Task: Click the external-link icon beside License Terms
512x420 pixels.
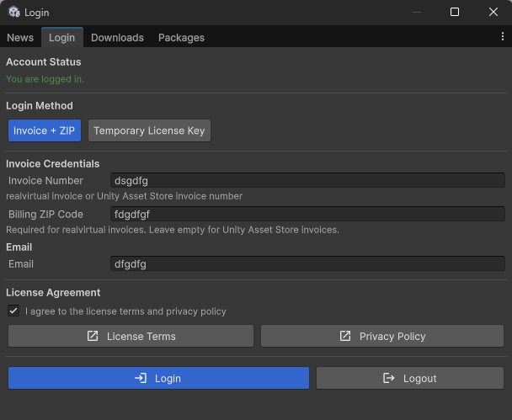Action: pyautogui.click(x=93, y=336)
